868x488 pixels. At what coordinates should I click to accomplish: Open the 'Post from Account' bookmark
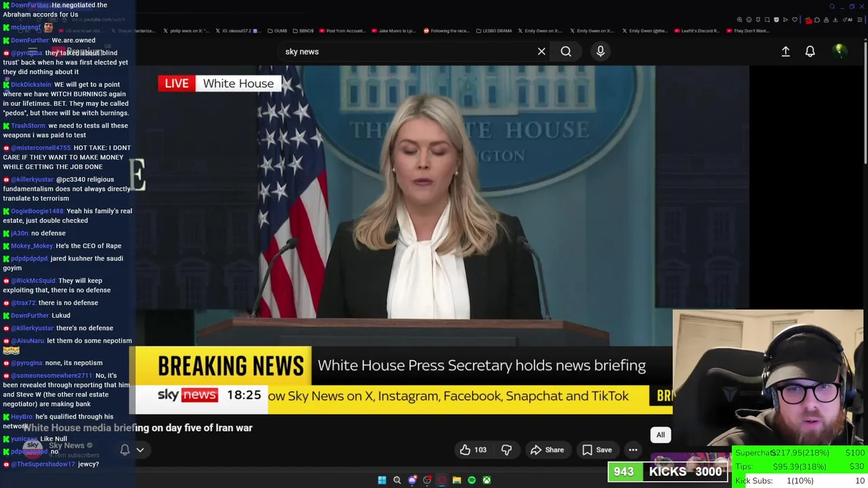(x=343, y=30)
